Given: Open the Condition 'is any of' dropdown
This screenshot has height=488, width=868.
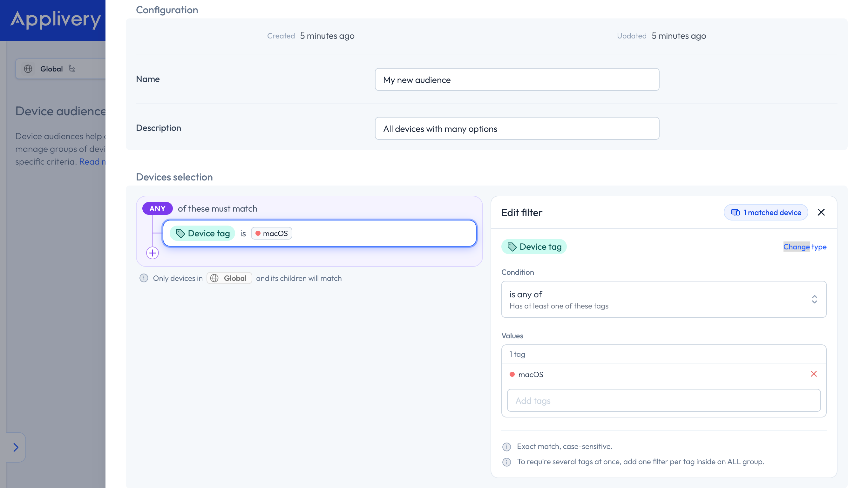Looking at the screenshot, I should pos(663,299).
